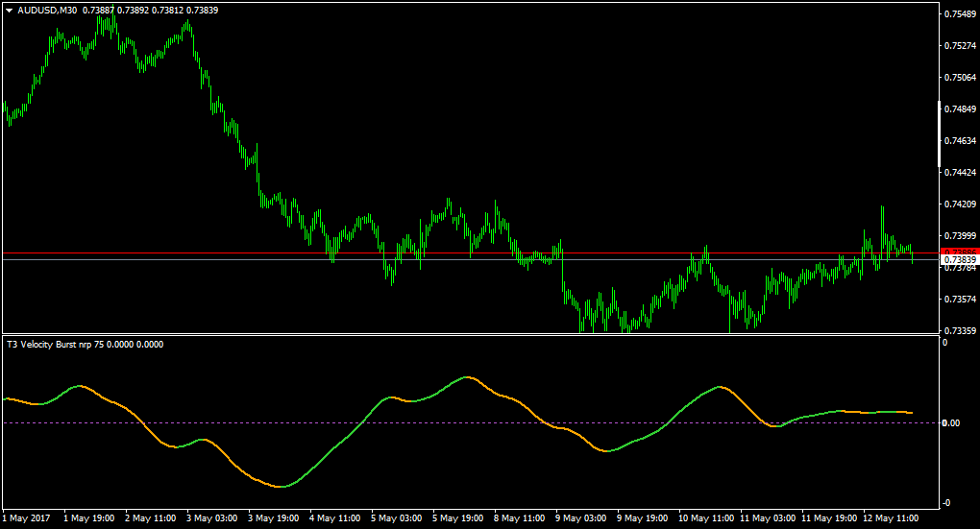Click the 12 May 11:00 time label
The width and height of the screenshot is (980, 529).
891,517
